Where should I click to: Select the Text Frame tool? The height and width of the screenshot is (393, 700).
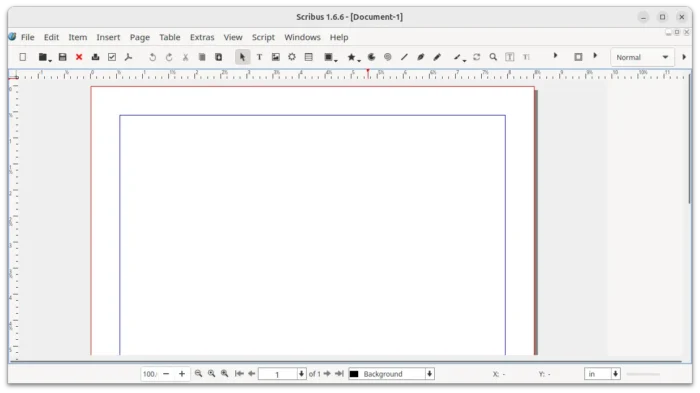tap(259, 57)
